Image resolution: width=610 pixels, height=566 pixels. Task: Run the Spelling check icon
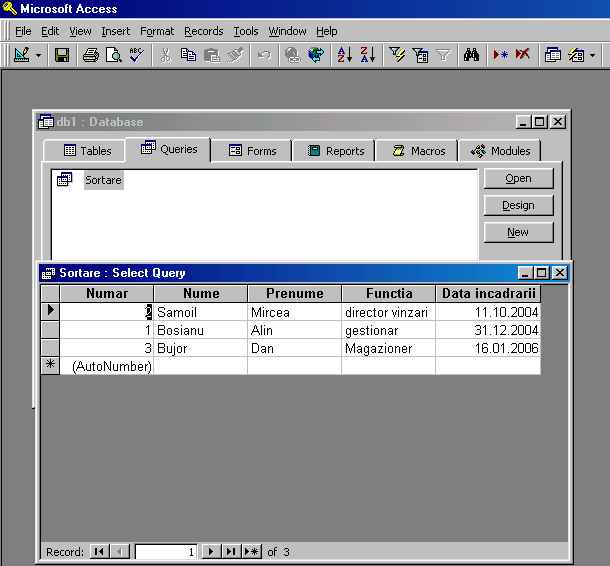pos(136,56)
